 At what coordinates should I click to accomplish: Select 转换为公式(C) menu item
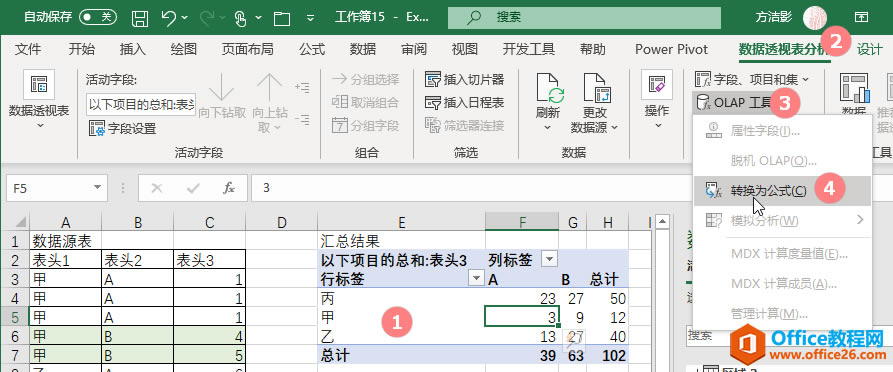782,190
